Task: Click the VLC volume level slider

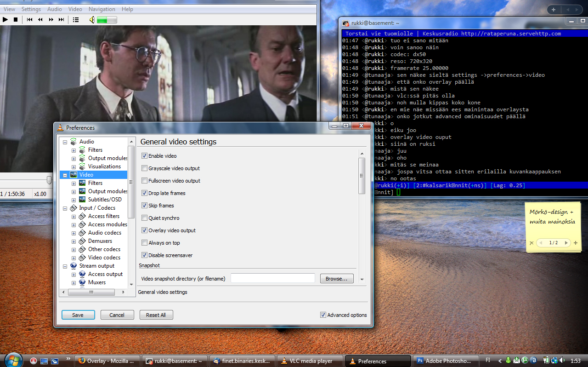Action: [x=107, y=20]
